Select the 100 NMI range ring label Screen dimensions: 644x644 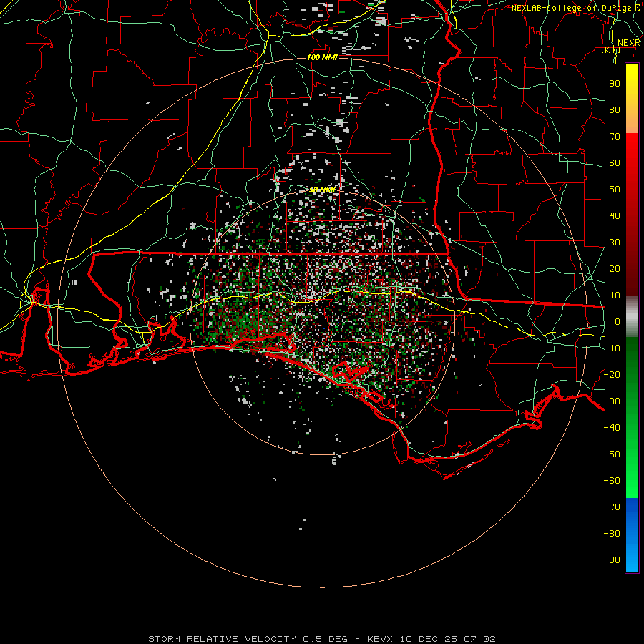pos(322,57)
